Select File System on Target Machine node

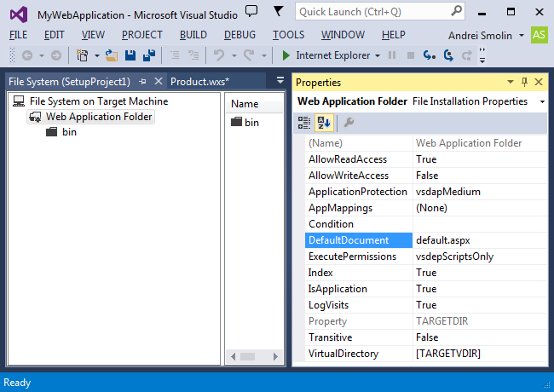99,101
